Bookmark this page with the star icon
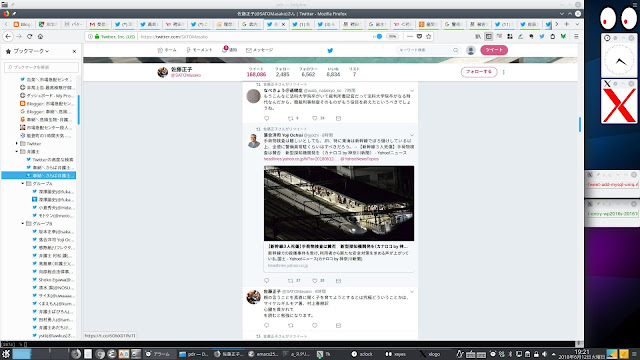This screenshot has height=360, width=640. point(429,36)
